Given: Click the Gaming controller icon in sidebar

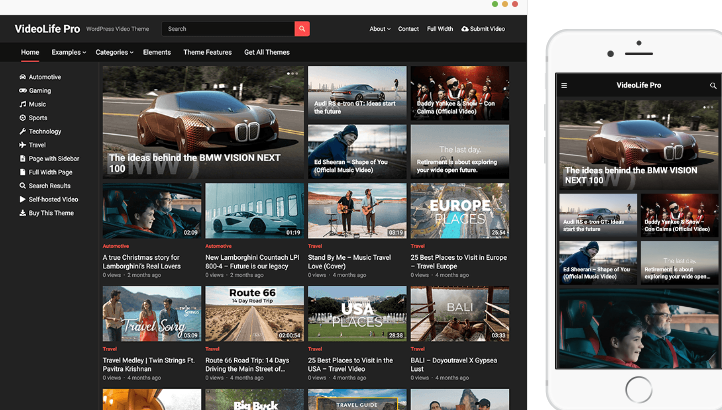Looking at the screenshot, I should pos(23,91).
